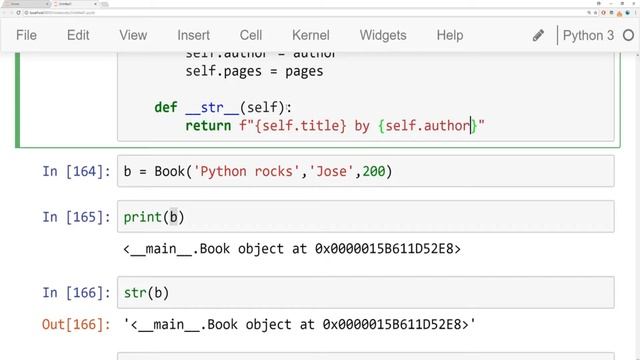640x360 pixels.
Task: Open the Cell menu
Action: point(251,35)
